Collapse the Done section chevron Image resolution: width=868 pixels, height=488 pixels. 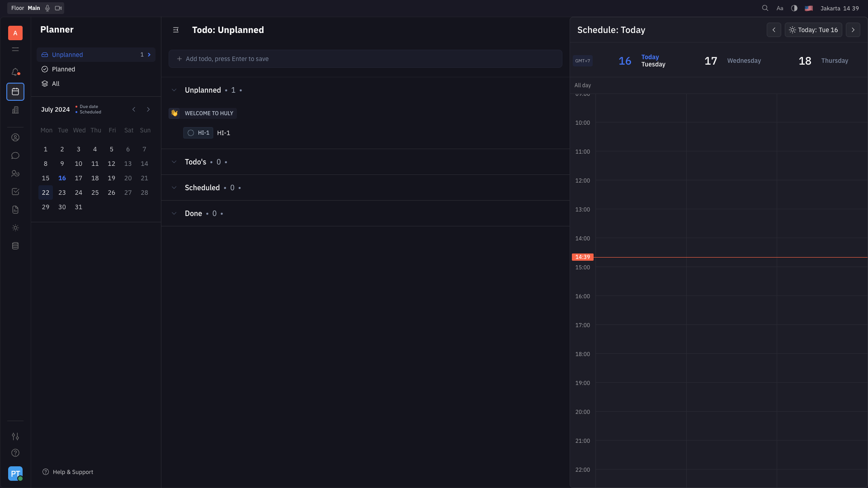tap(174, 214)
